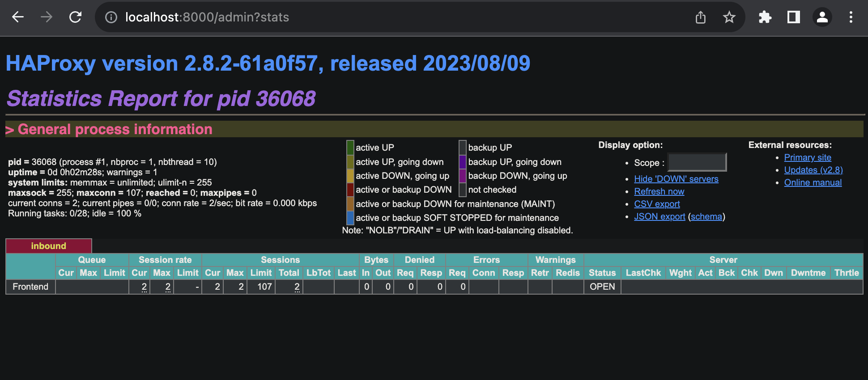Click the backup UP color swatch
The image size is (868, 380).
pyautogui.click(x=463, y=148)
